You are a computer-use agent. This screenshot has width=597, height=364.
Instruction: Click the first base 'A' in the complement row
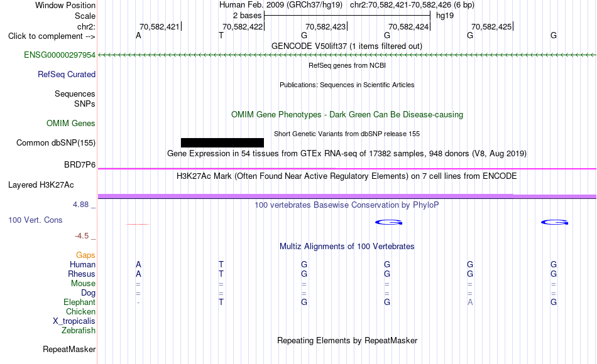coord(138,36)
